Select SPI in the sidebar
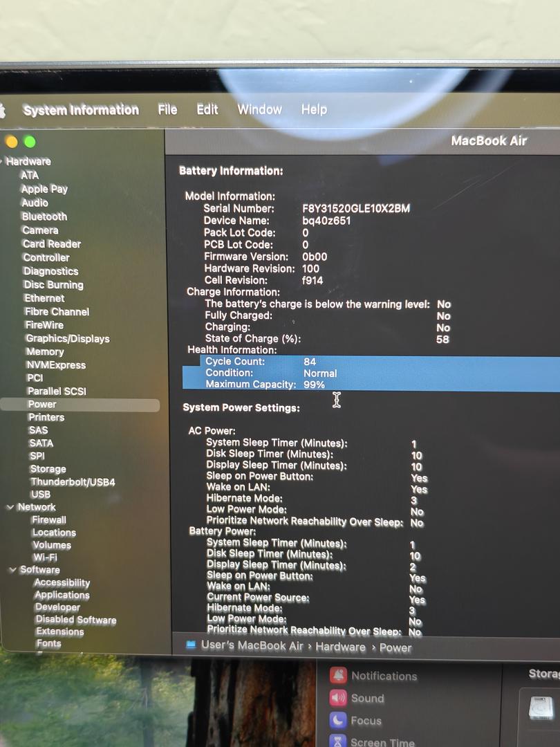Viewport: 560px width, 747px height. (x=37, y=456)
